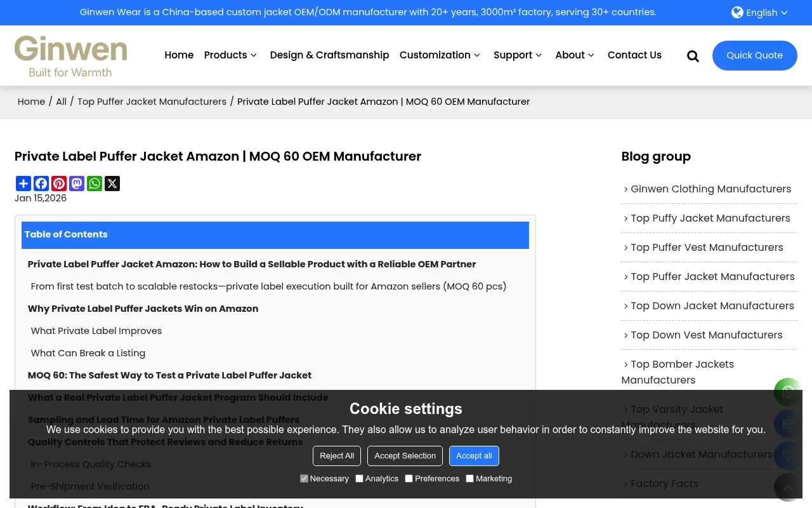Click the top blue announcement banner text
The height and width of the screenshot is (508, 812).
coord(368,13)
